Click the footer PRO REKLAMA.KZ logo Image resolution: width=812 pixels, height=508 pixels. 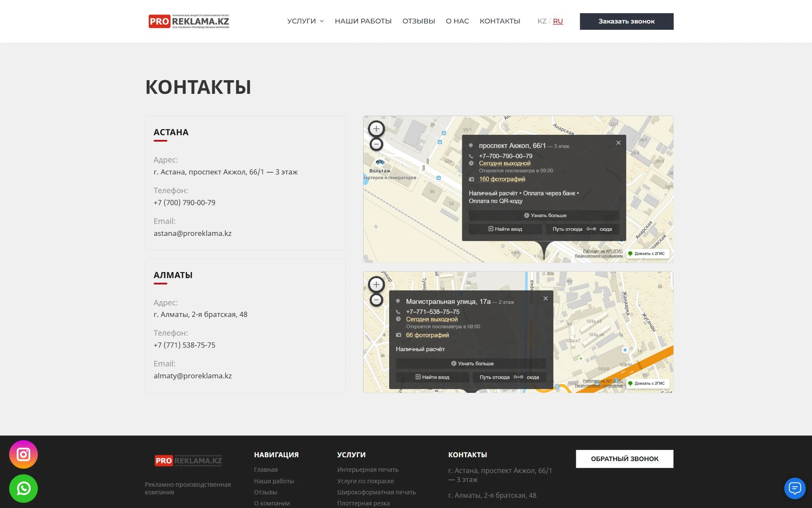pos(188,461)
